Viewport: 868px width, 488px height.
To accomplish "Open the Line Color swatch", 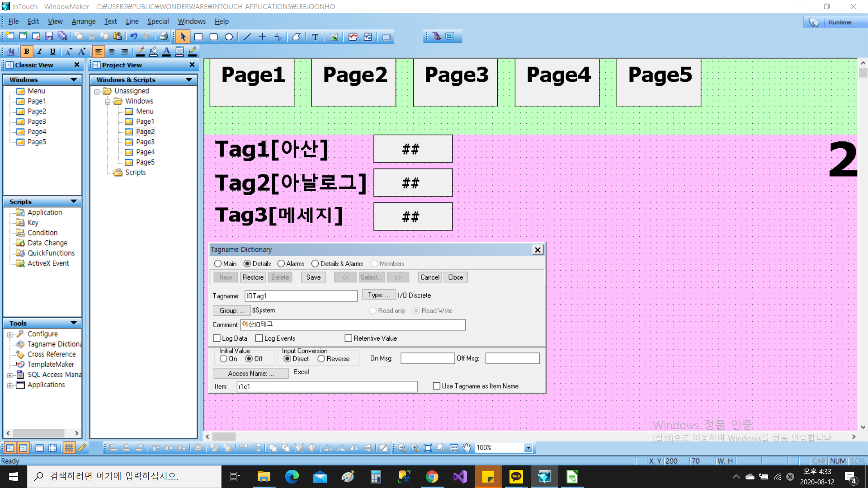I will (x=141, y=52).
